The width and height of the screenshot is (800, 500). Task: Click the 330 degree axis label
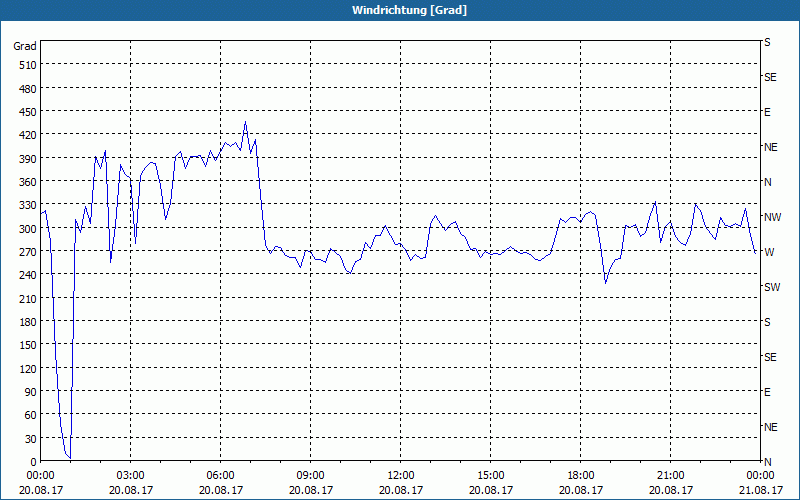28,205
